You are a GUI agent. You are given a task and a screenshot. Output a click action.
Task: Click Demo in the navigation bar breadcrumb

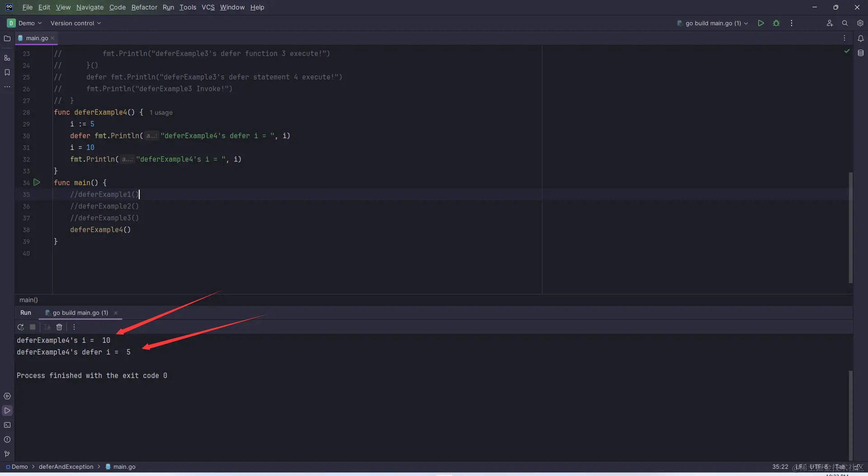(x=17, y=467)
